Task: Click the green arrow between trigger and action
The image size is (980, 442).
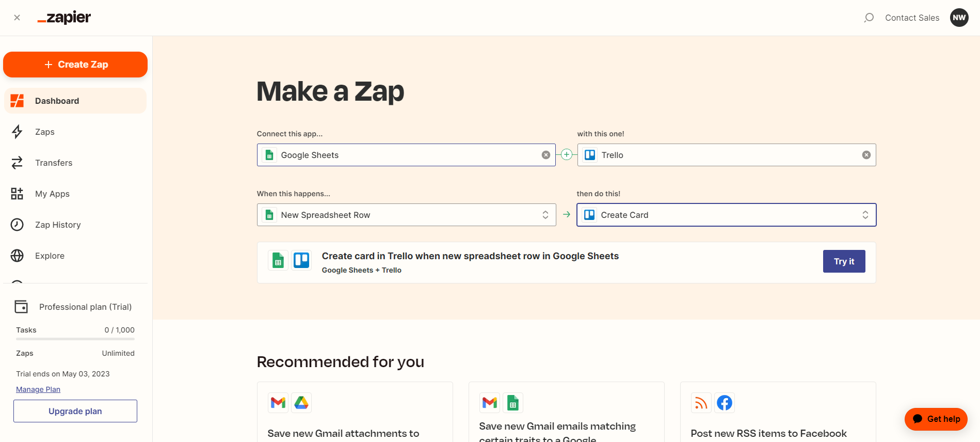Action: tap(567, 214)
